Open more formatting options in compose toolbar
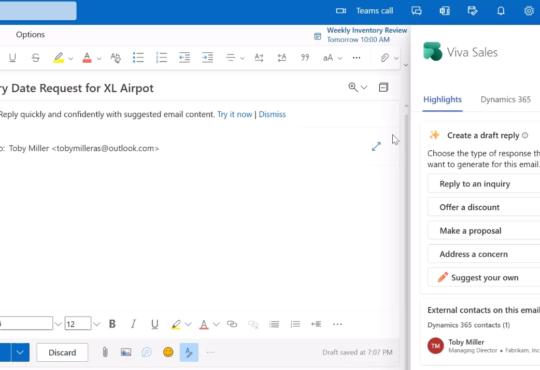 pyautogui.click(x=338, y=324)
